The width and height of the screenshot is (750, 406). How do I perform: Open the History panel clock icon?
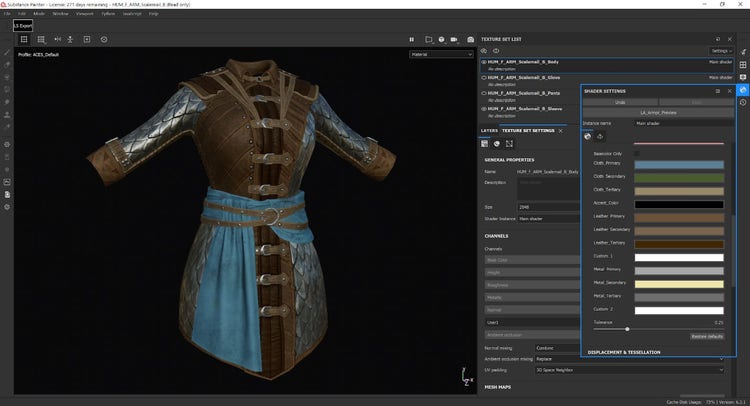pyautogui.click(x=743, y=103)
